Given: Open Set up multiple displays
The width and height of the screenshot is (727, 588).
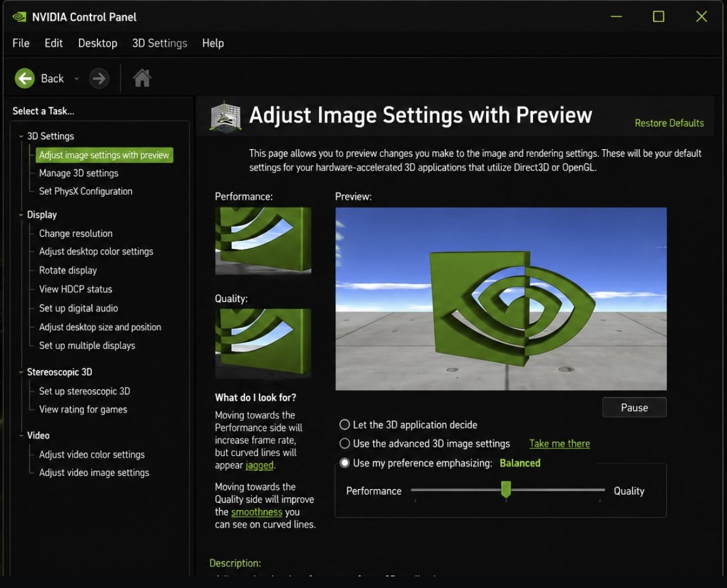Looking at the screenshot, I should point(87,346).
